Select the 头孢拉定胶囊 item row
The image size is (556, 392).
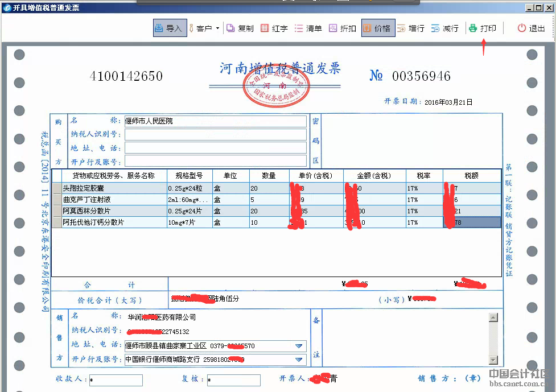point(114,188)
